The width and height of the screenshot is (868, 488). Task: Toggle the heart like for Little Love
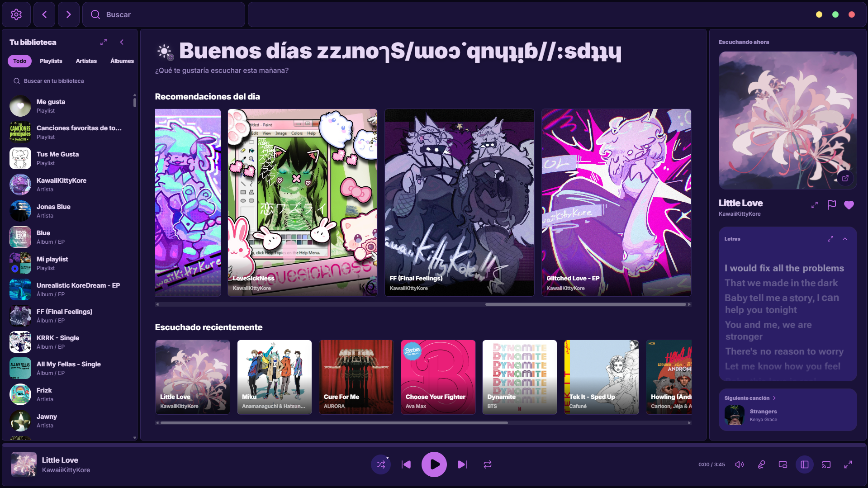click(x=849, y=205)
